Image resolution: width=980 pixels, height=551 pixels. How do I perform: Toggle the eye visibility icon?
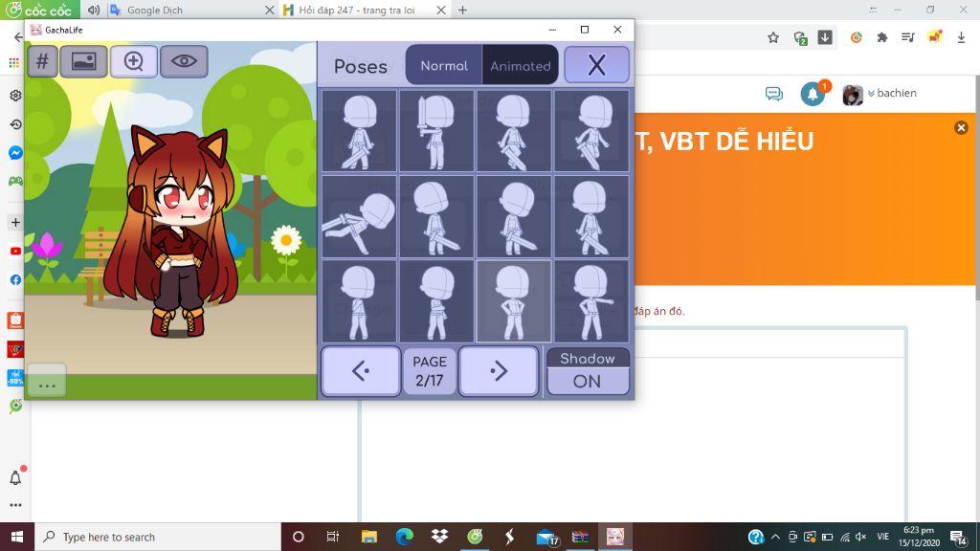[184, 61]
